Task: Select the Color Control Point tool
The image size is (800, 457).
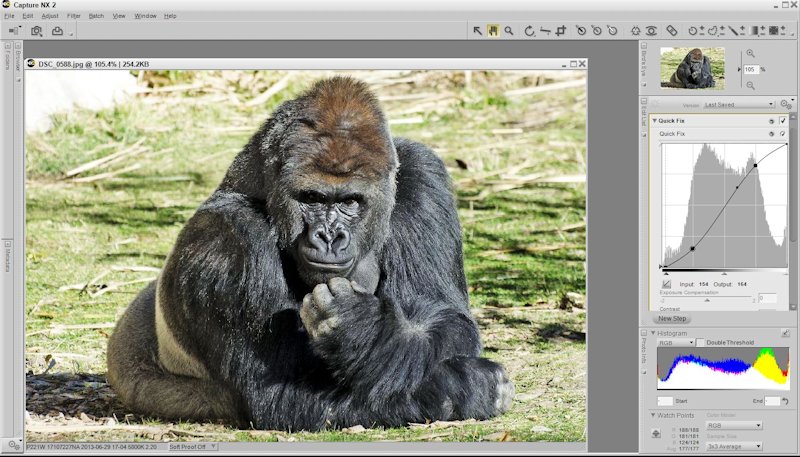Action: (635, 31)
